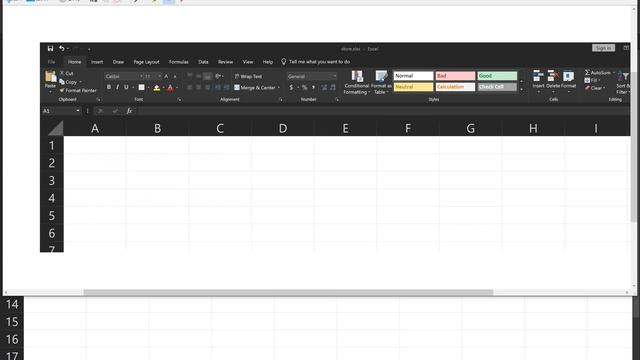The height and width of the screenshot is (360, 640).
Task: Switch to the Formulas tab
Action: click(x=179, y=62)
